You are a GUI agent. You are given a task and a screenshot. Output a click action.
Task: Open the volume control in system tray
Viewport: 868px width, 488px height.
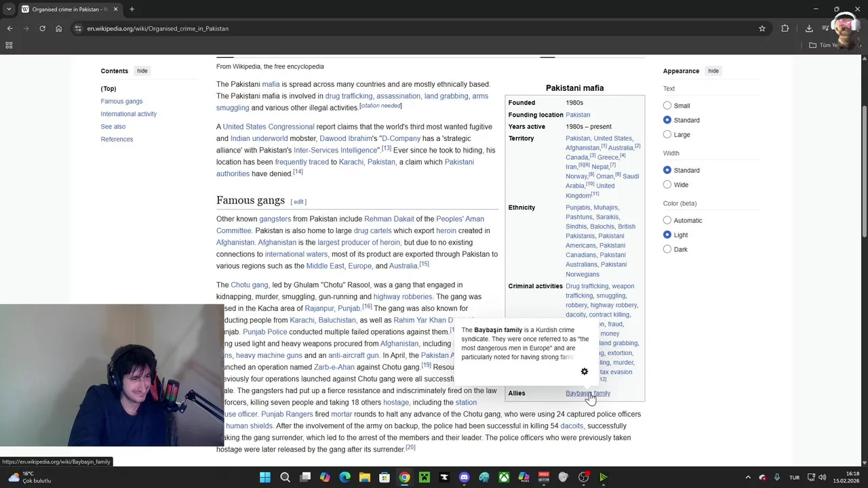(x=822, y=477)
